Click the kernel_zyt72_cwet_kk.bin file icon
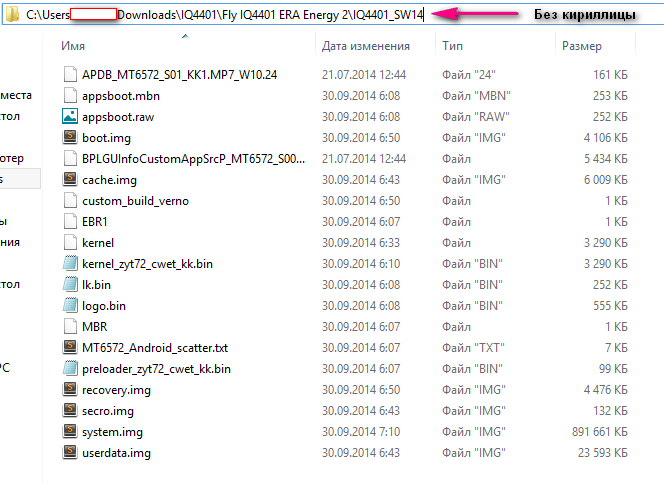 pyautogui.click(x=69, y=264)
